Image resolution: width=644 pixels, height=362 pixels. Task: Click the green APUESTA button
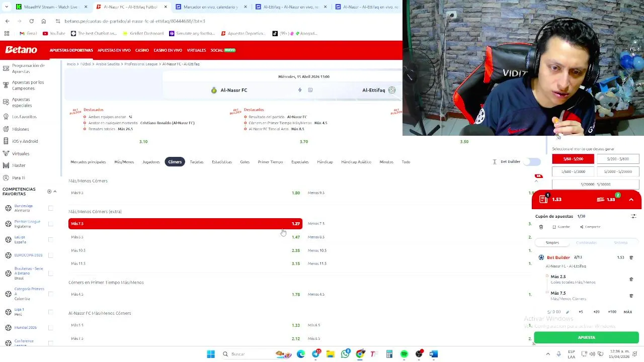(587, 338)
